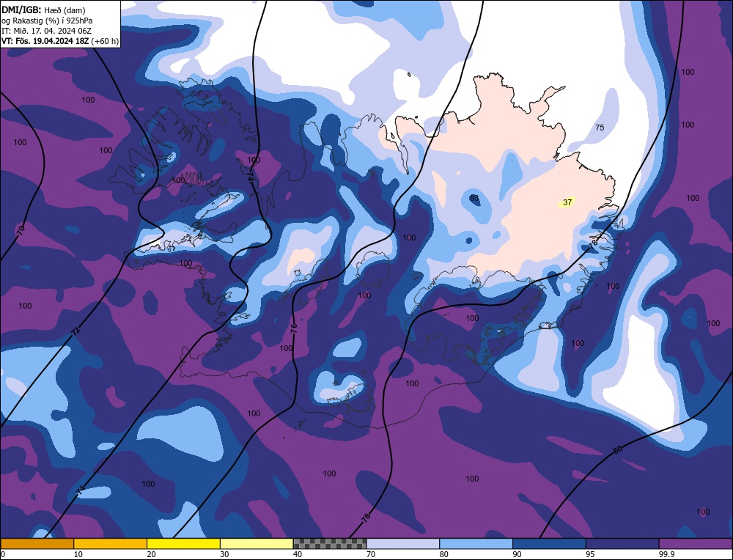This screenshot has width=733, height=560.
Task: Click the medium blue 90–95 legend swatch
Action: coord(549,544)
